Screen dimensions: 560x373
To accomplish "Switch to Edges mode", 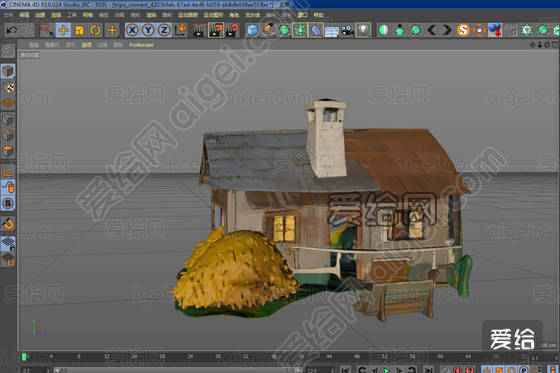I will tap(8, 136).
